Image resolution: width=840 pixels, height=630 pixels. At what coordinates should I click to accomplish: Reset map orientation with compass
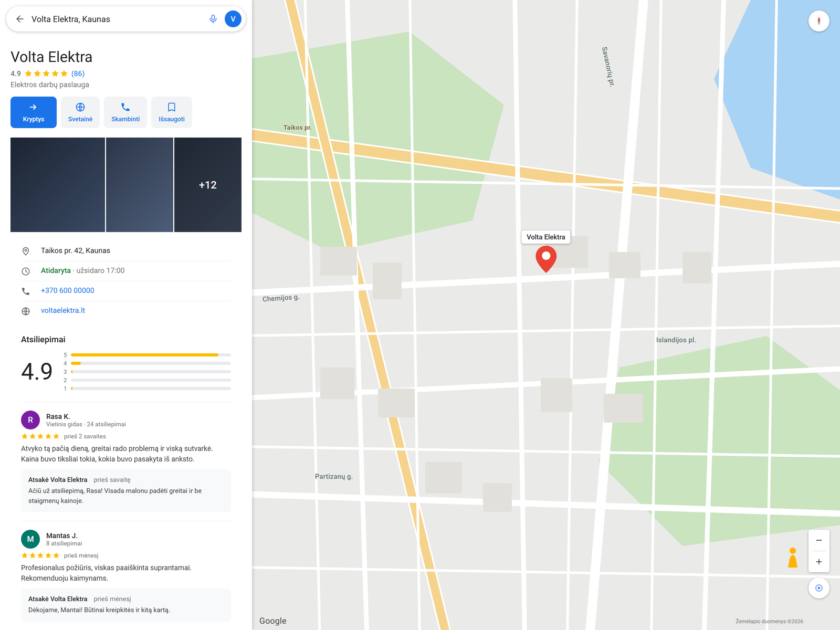click(x=819, y=21)
